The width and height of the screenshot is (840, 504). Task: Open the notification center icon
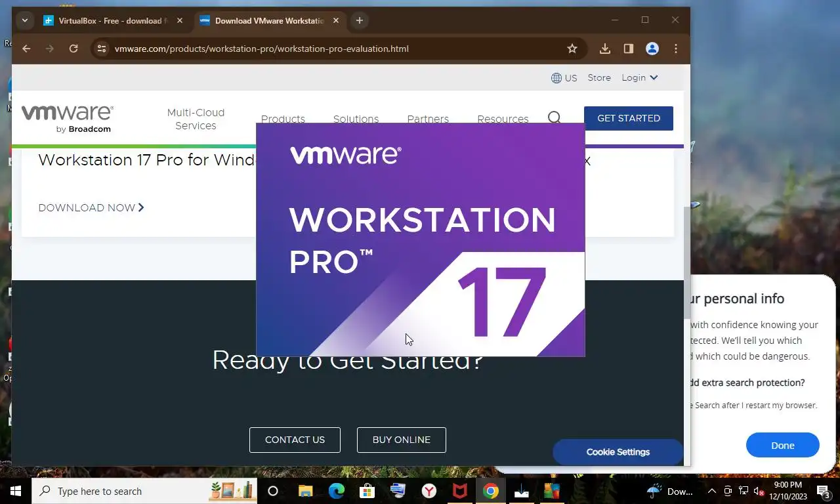tap(824, 491)
